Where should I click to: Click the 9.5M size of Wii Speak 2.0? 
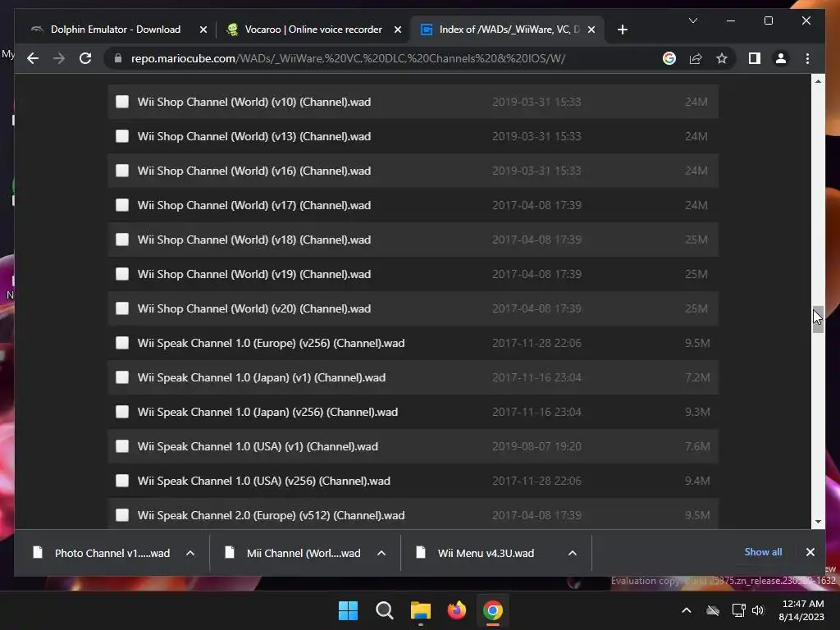tap(697, 515)
